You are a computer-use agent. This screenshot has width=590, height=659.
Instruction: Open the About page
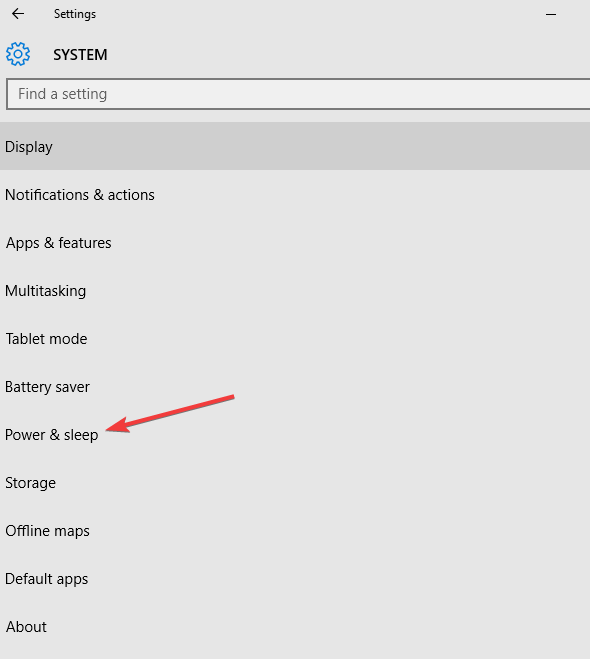tap(295, 626)
